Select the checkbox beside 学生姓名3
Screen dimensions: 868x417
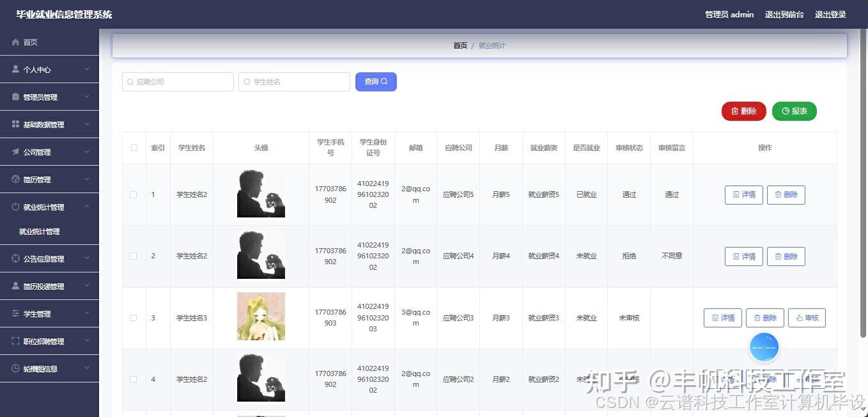pyautogui.click(x=134, y=317)
